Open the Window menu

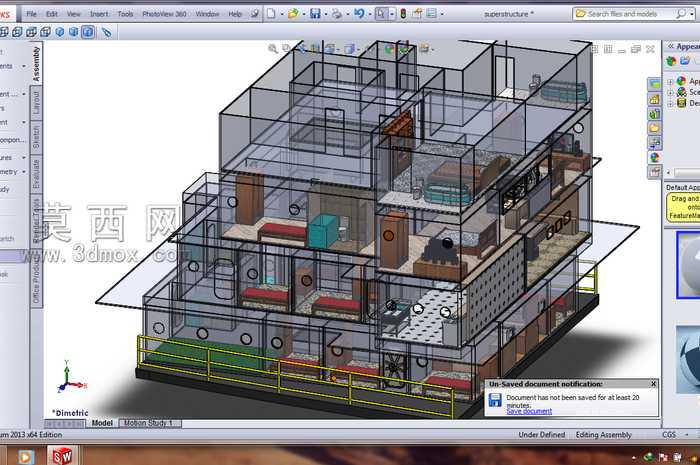pyautogui.click(x=207, y=14)
